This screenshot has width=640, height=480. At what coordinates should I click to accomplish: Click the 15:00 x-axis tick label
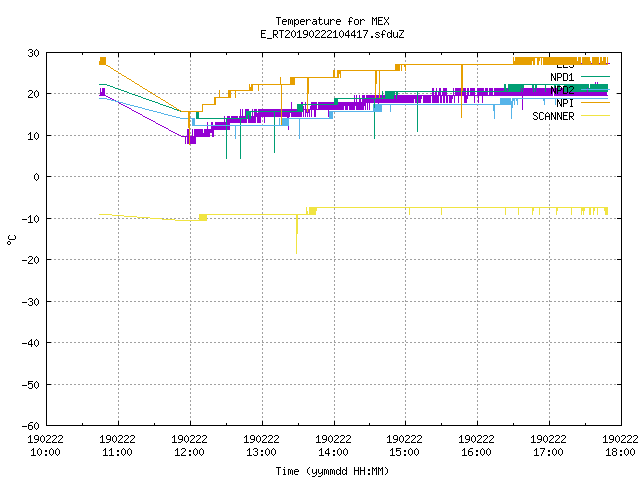click(404, 452)
